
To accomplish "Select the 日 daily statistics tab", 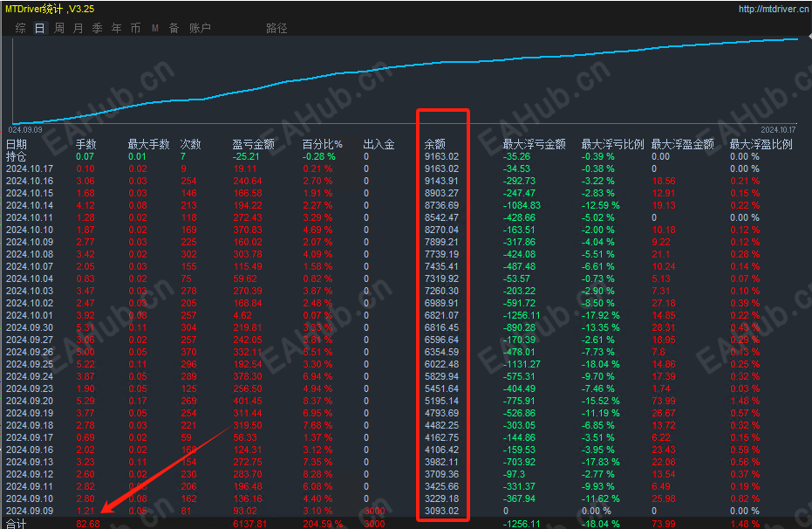I will click(40, 28).
